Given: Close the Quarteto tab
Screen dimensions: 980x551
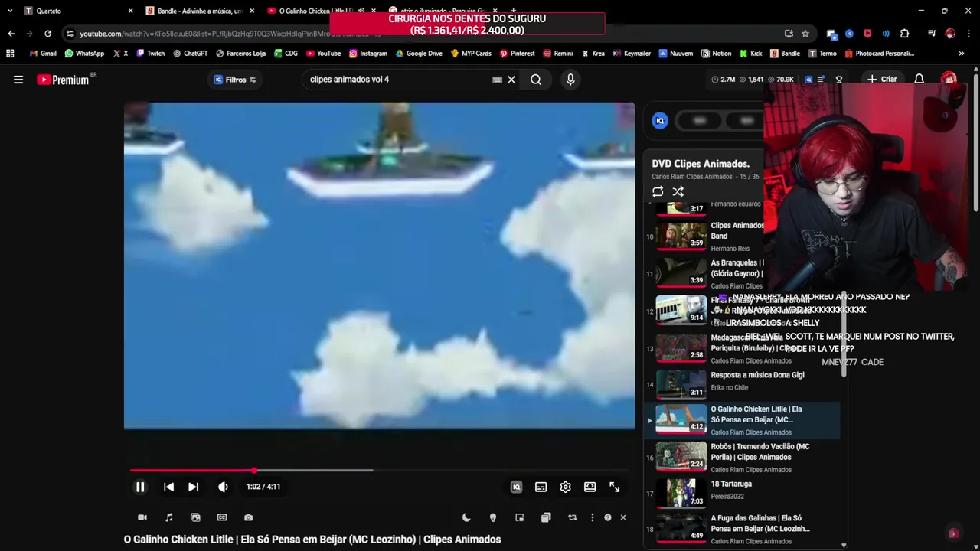Looking at the screenshot, I should 130,11.
